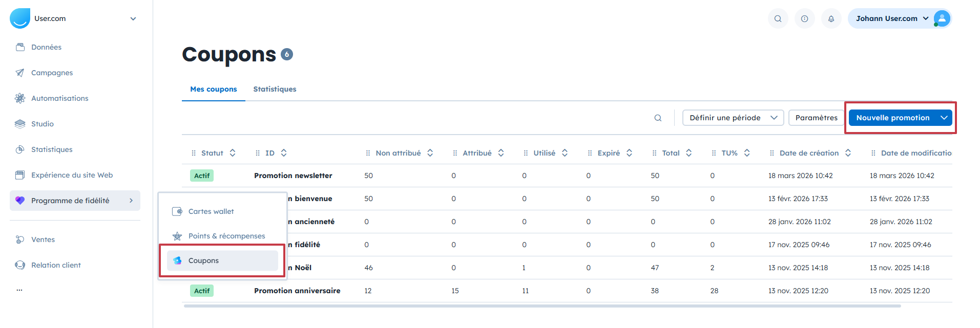This screenshot has height=328, width=980.
Task: Toggle sorting on Utilisé column
Action: click(x=565, y=153)
